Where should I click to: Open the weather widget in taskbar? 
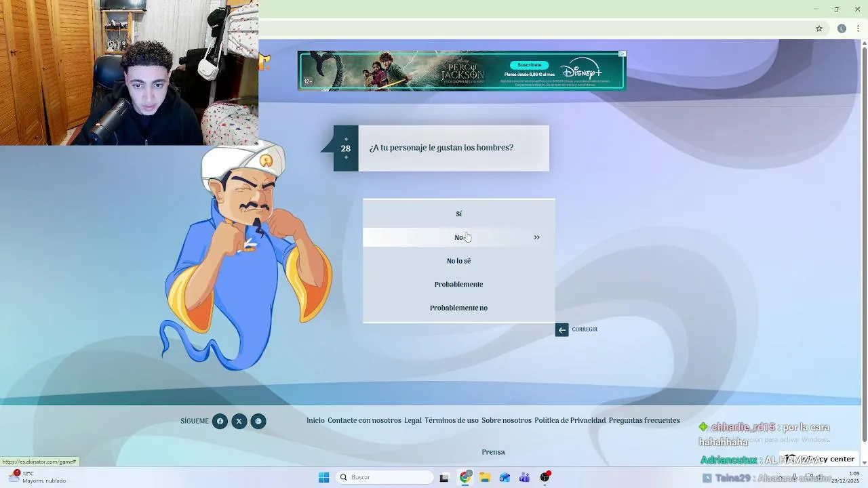[x=37, y=477]
